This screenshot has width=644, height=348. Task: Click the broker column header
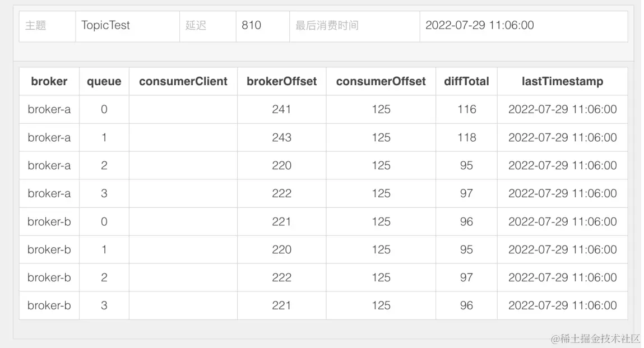coord(49,81)
